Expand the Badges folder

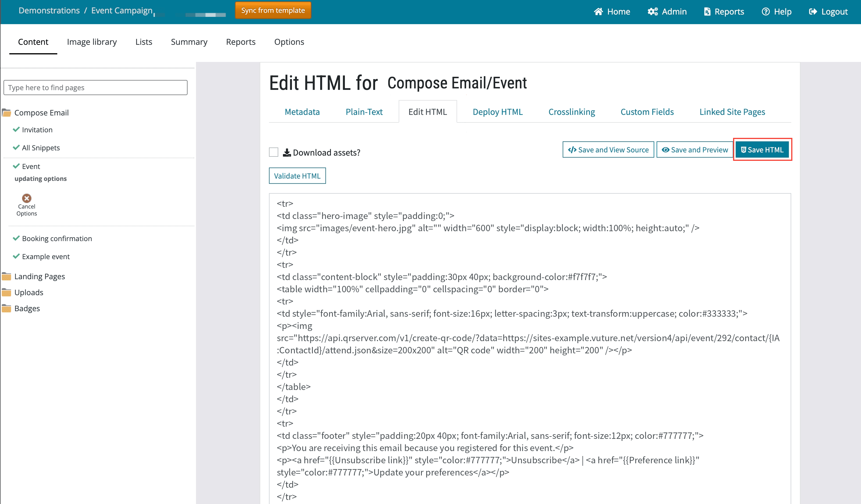pyautogui.click(x=6, y=308)
